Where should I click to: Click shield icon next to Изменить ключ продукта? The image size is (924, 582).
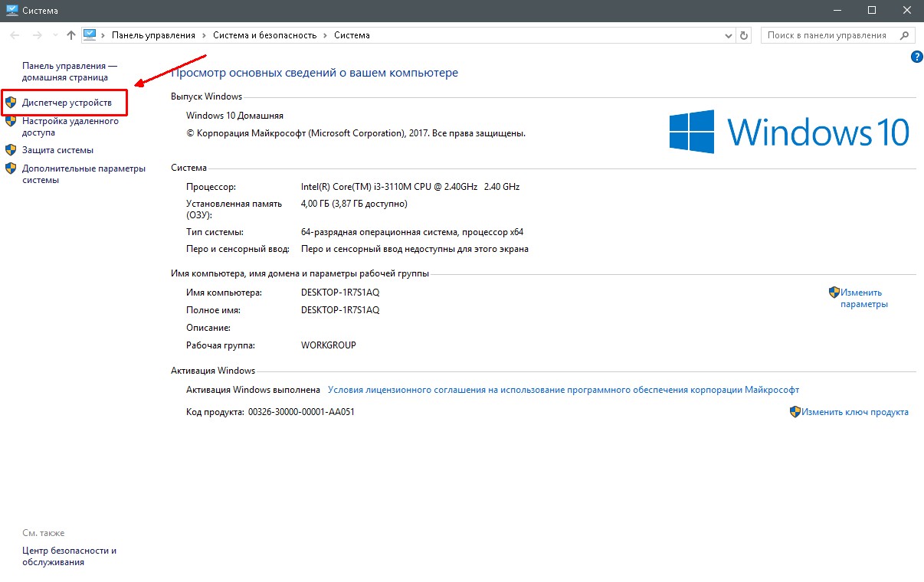[795, 412]
